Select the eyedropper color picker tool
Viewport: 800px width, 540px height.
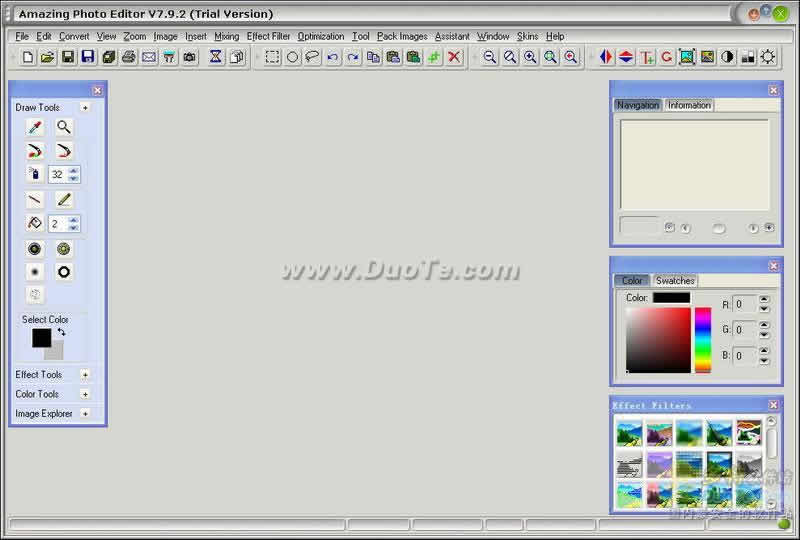(x=35, y=127)
